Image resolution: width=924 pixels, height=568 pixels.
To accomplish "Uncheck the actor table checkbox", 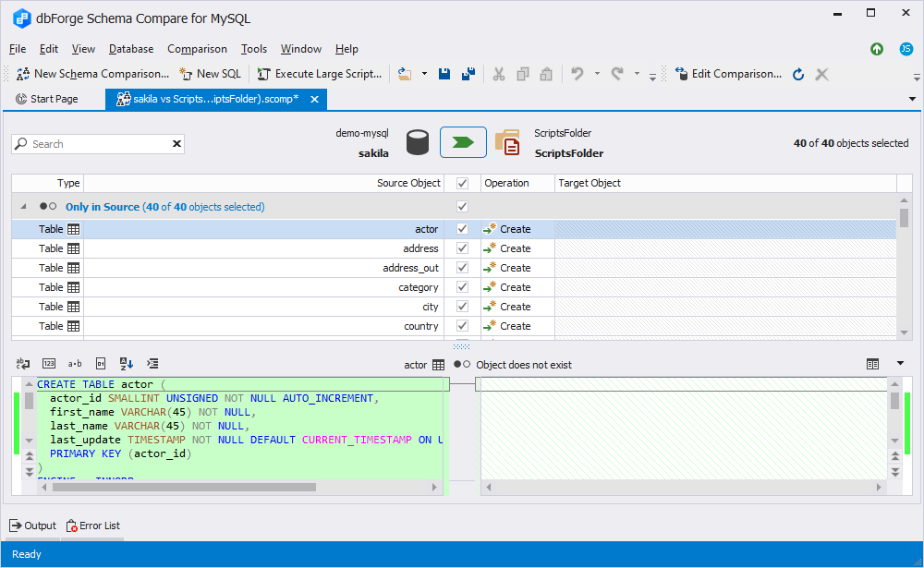I will tap(463, 229).
